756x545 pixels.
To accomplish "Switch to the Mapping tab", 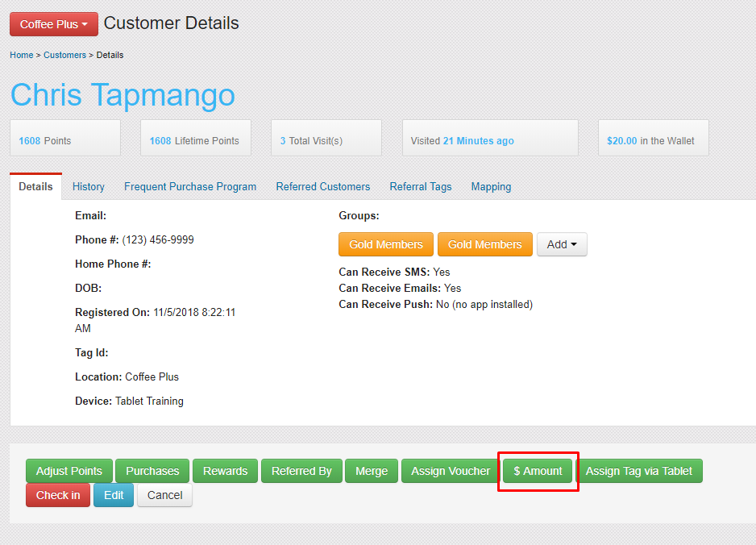I will [x=491, y=186].
